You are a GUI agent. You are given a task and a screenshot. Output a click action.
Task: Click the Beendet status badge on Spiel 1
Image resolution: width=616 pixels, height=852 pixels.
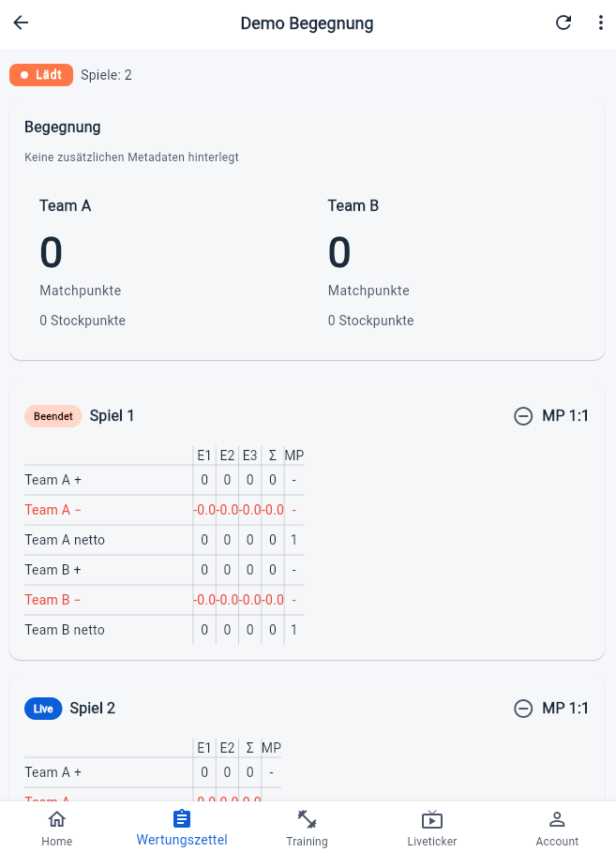tap(53, 416)
